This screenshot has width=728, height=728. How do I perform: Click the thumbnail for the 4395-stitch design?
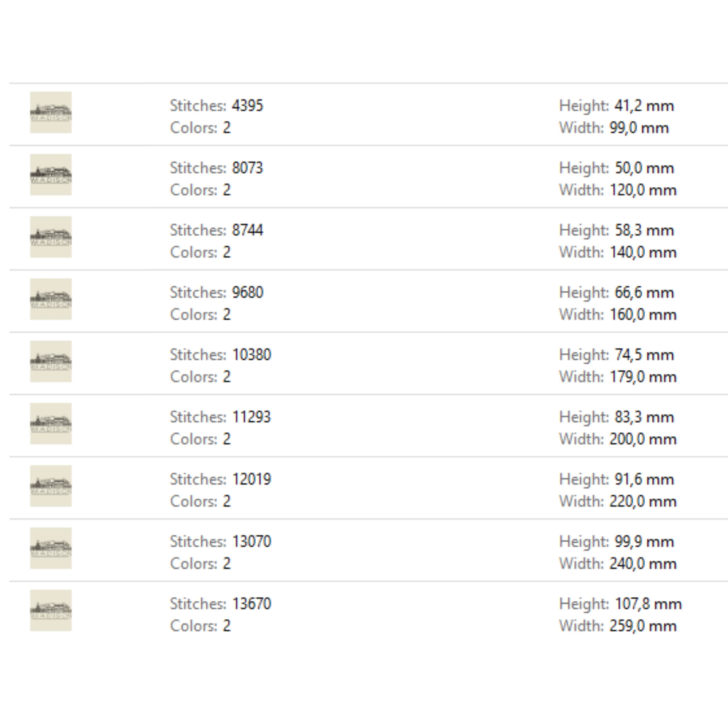click(51, 112)
